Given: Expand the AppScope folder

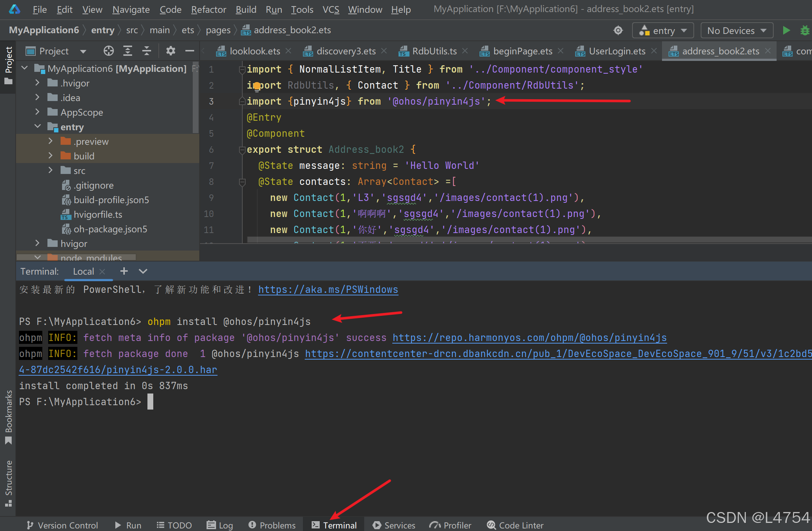Looking at the screenshot, I should pos(37,112).
